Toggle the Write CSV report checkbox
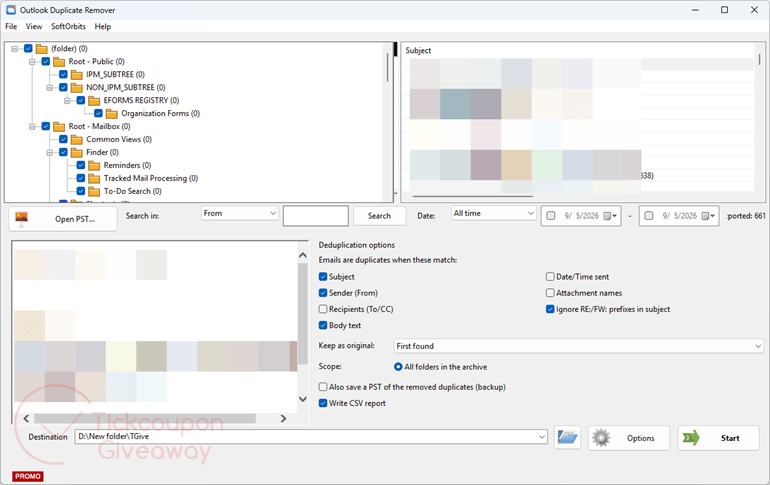This screenshot has height=485, width=770. point(323,403)
